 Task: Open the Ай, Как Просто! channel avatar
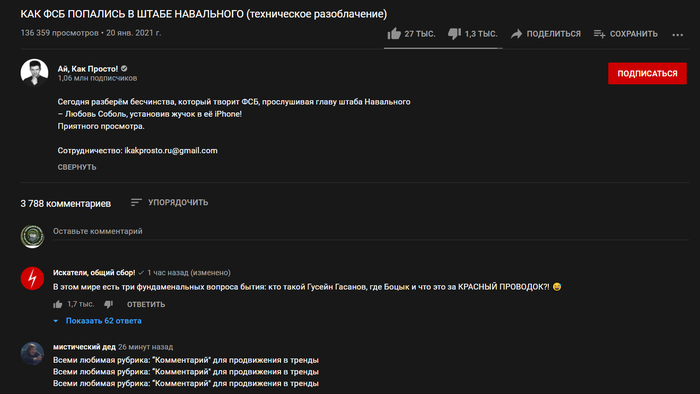[x=34, y=72]
